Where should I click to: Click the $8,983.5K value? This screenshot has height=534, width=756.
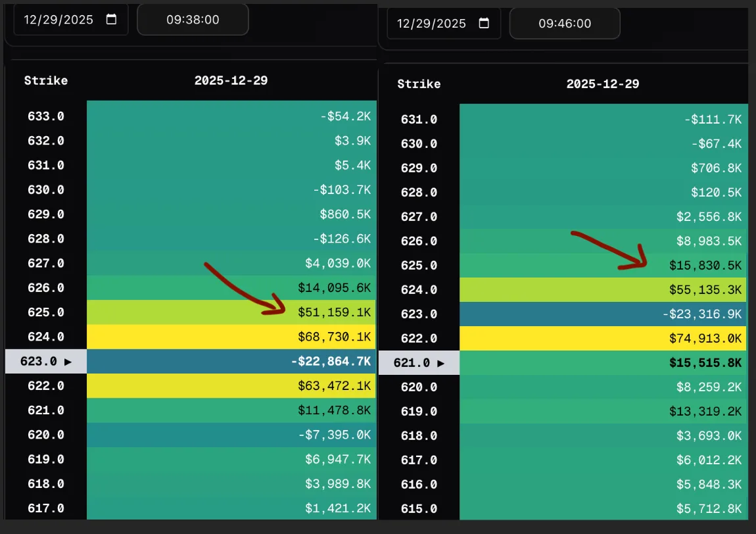coord(709,241)
